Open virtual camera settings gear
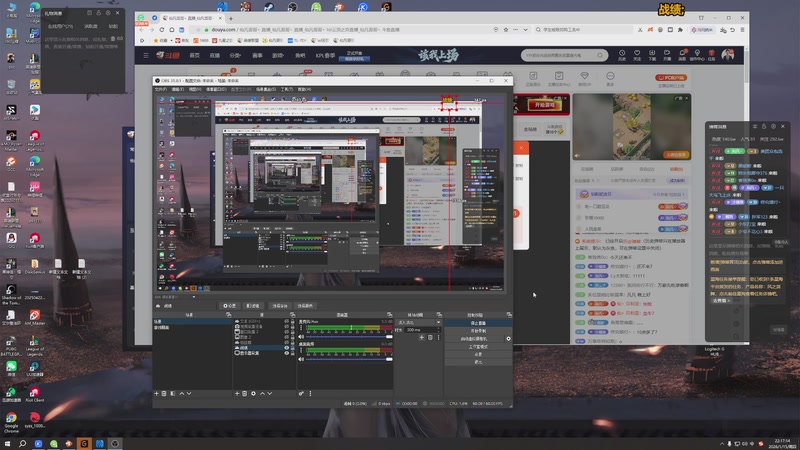800x450 pixels. point(508,338)
